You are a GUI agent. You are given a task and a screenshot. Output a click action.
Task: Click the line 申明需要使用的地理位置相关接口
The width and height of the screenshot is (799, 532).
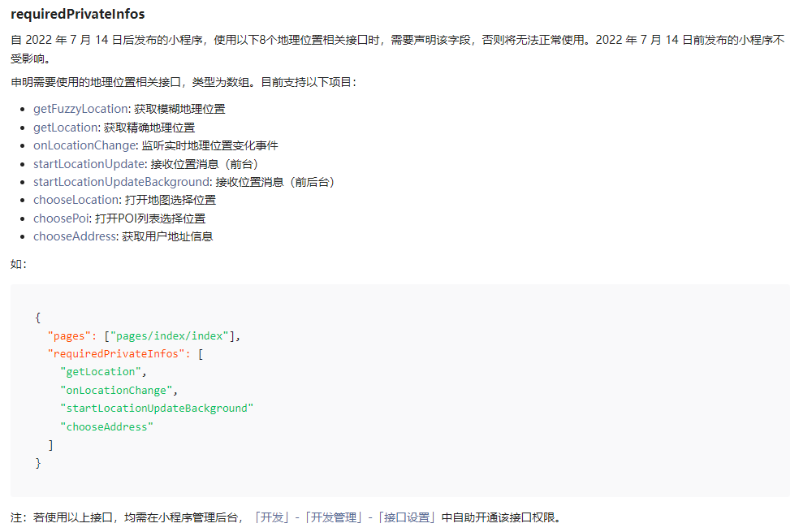[x=184, y=82]
